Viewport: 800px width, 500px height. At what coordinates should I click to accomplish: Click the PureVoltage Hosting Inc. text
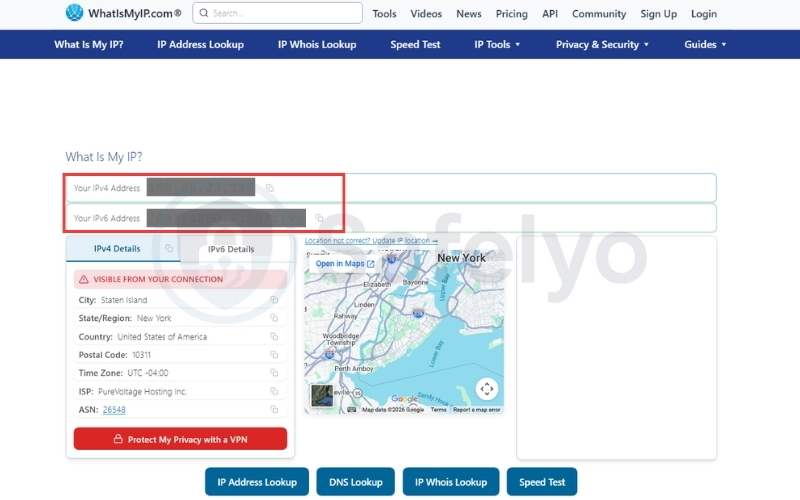tap(142, 392)
